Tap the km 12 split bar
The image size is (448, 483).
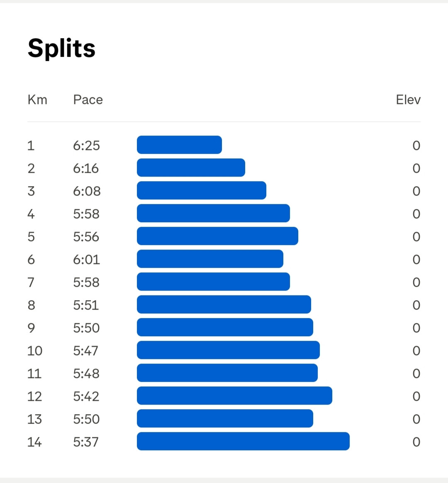[x=234, y=396]
